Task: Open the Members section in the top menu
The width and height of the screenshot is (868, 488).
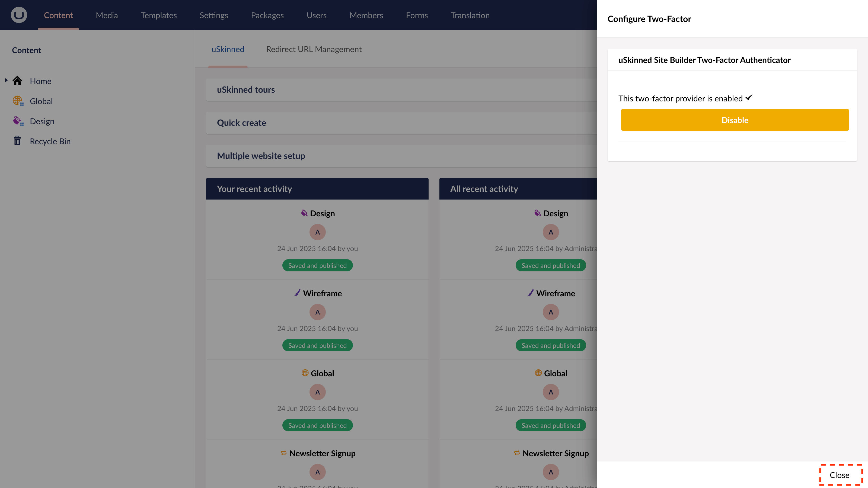Action: point(366,15)
